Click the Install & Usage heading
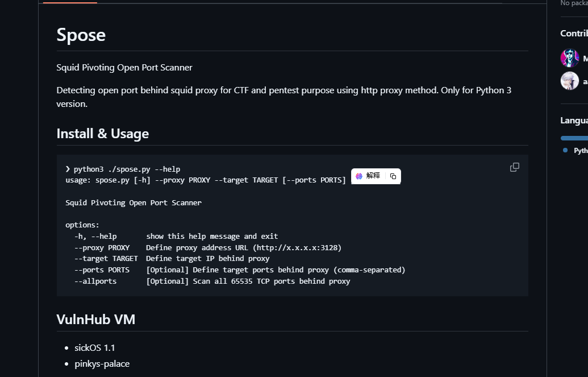Viewport: 588px width, 377px height. [103, 134]
